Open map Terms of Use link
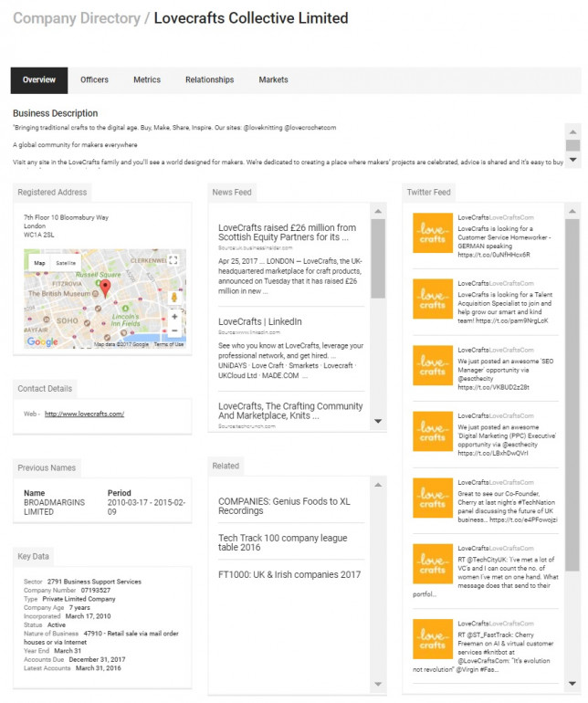The image size is (588, 703). tap(169, 344)
